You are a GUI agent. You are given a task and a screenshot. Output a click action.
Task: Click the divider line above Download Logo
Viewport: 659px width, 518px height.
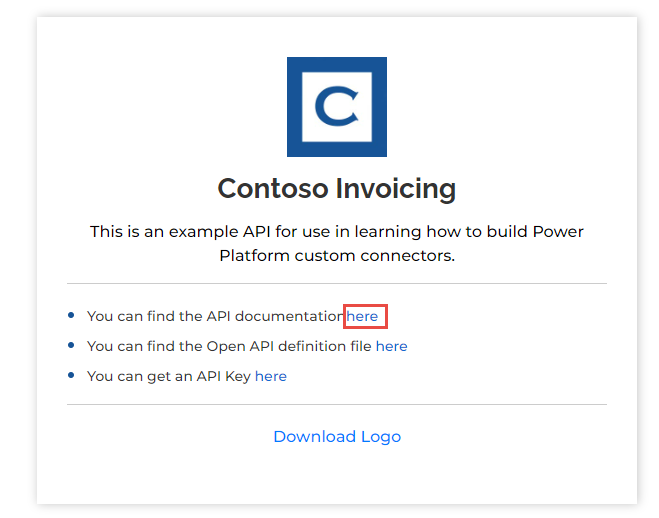point(337,405)
